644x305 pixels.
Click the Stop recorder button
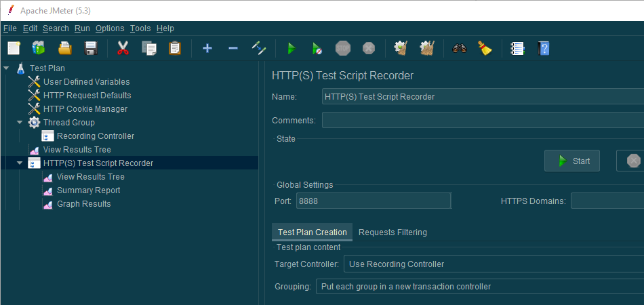[630, 161]
